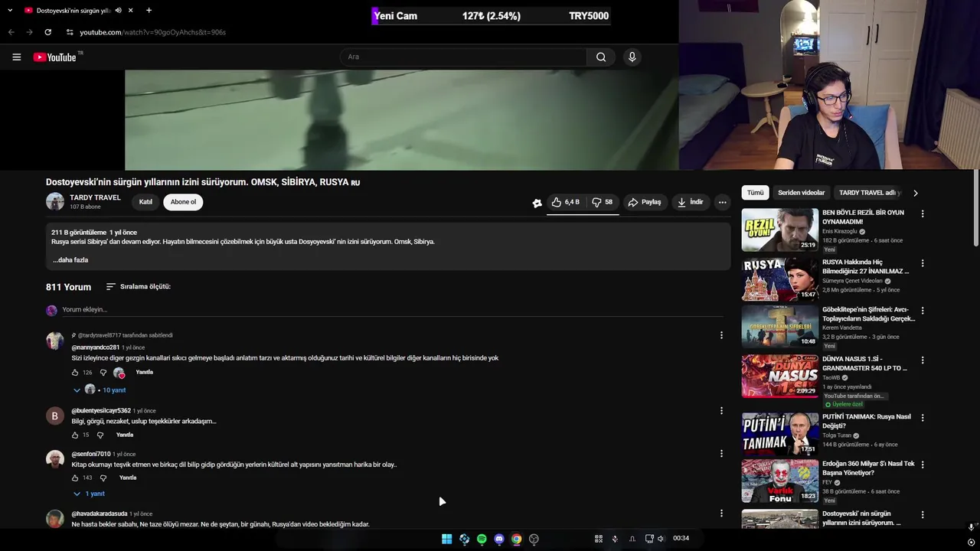The image size is (980, 551).
Task: Like the @bulentyesilcayr5362 comment
Action: point(75,435)
